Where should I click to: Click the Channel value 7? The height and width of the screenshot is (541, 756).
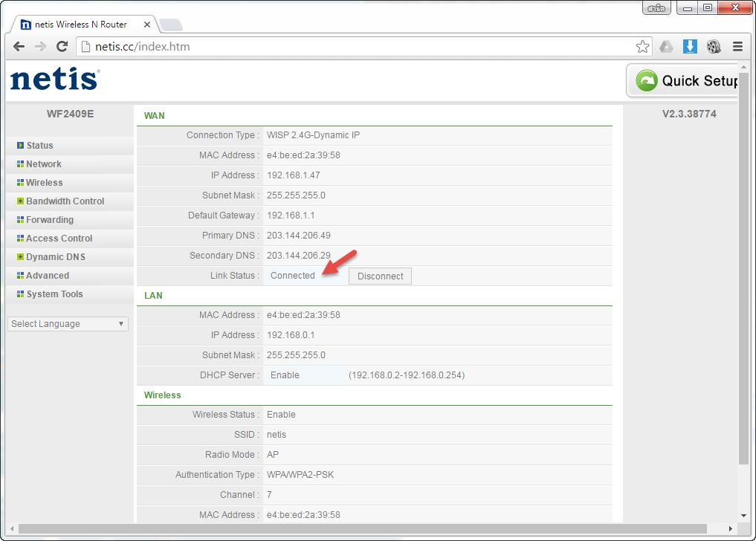[x=269, y=495]
